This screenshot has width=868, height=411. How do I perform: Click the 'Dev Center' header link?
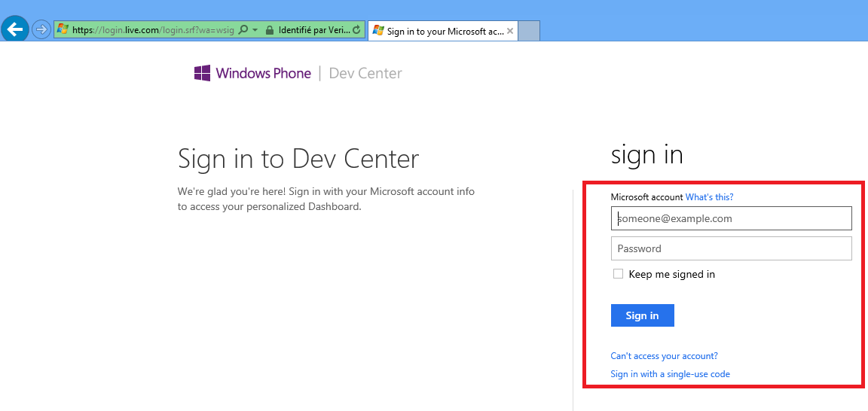(x=365, y=73)
